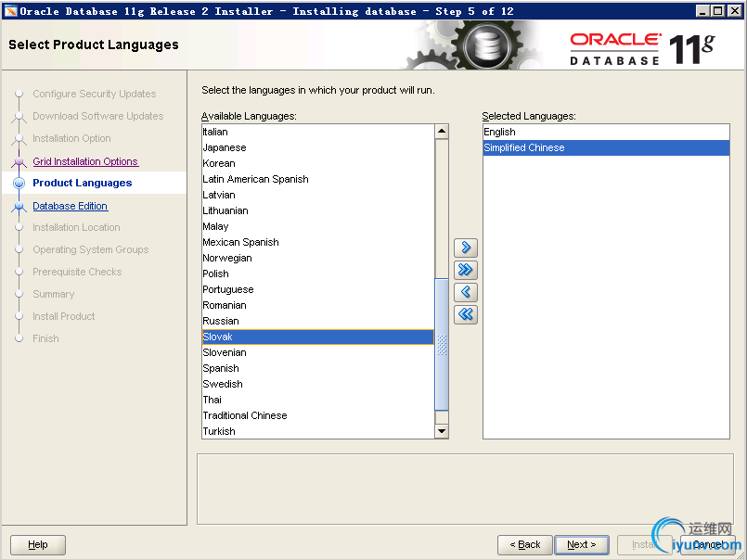Select Lithuanian in Available Languages
This screenshot has height=560, width=747.
(317, 210)
